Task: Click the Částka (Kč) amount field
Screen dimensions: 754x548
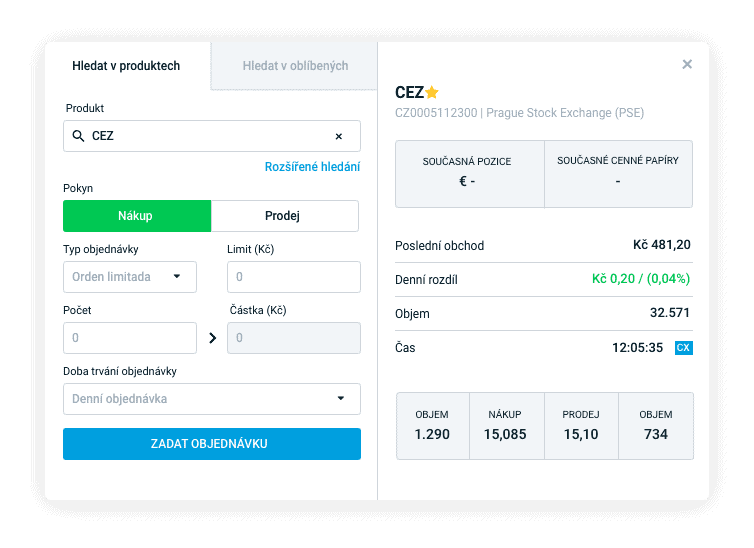Action: 294,338
